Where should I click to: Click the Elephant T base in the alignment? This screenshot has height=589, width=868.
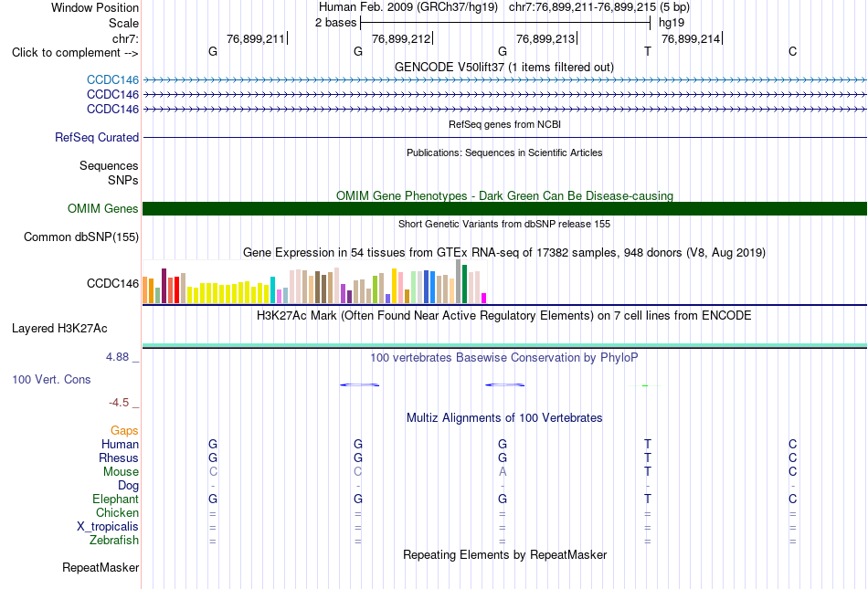[x=648, y=499]
